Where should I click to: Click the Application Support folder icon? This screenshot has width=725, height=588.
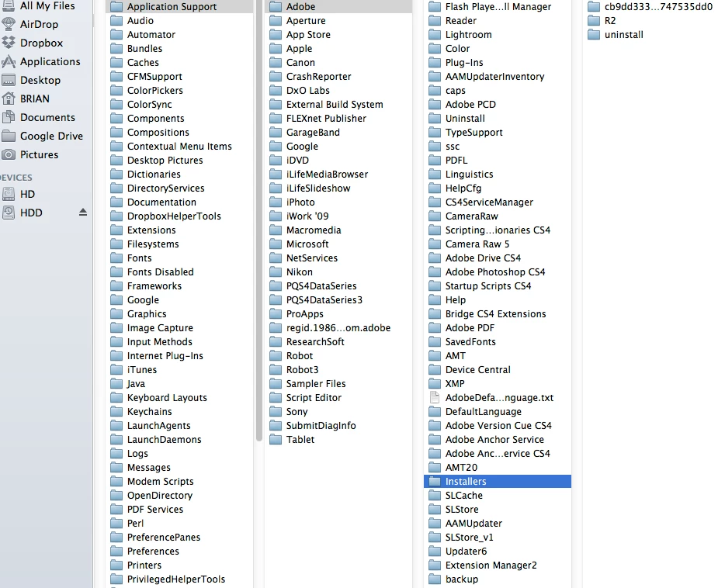tap(116, 7)
